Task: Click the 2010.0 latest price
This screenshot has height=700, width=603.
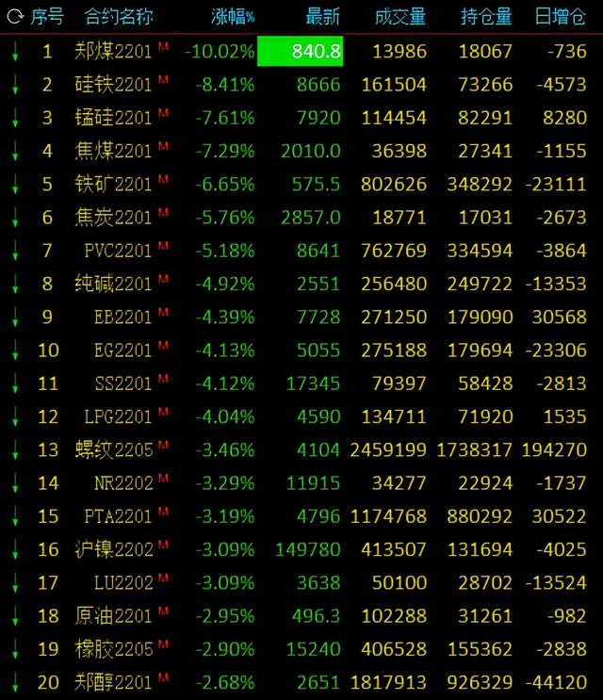Action: click(x=311, y=151)
